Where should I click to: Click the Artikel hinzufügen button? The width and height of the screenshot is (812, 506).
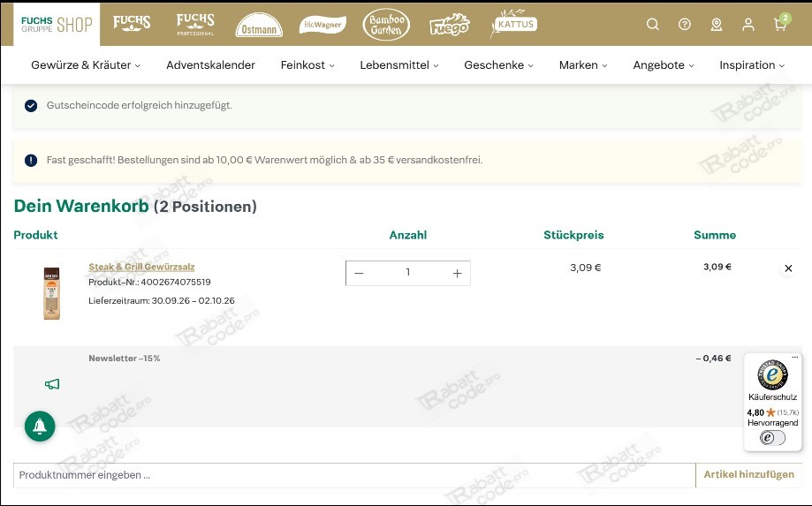pyautogui.click(x=748, y=474)
